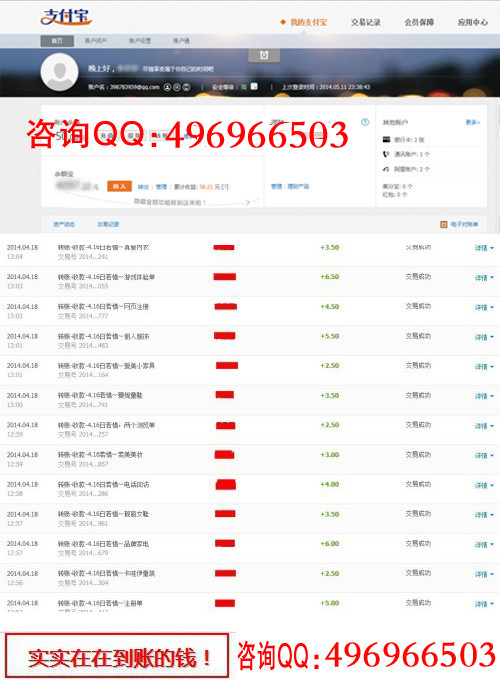Screen dimensions: 500x680
Task: Select the 首页 sub-navigation tab
Action: 57,41
